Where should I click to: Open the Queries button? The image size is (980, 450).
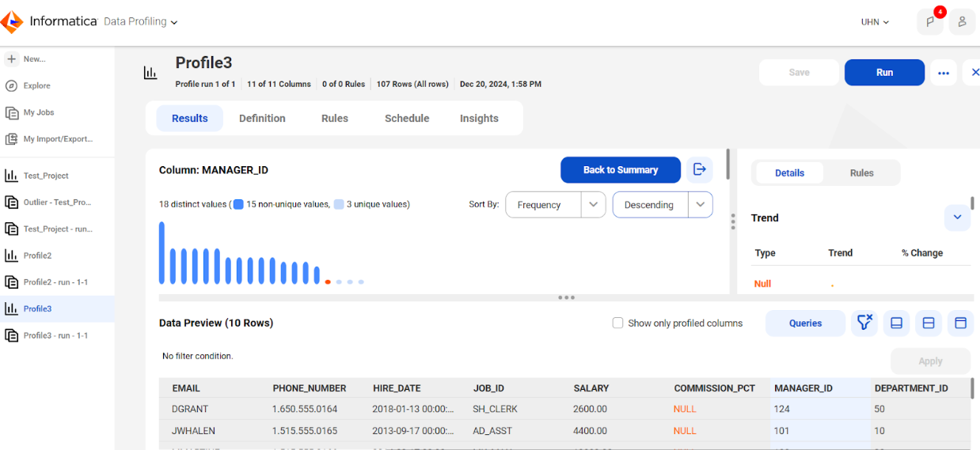point(805,323)
